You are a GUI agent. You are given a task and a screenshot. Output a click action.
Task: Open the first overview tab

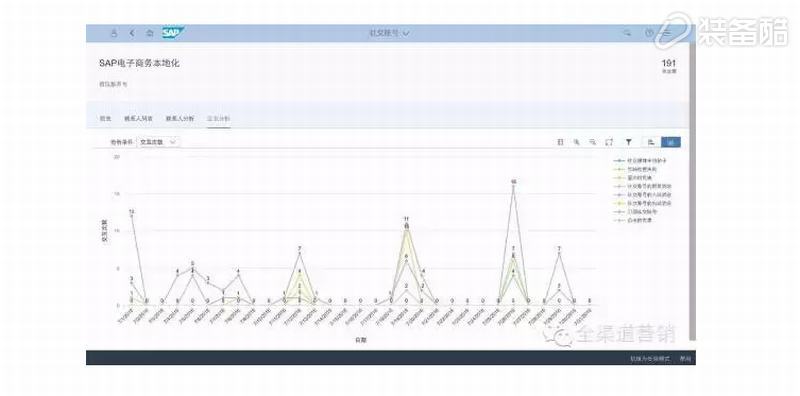[105, 118]
